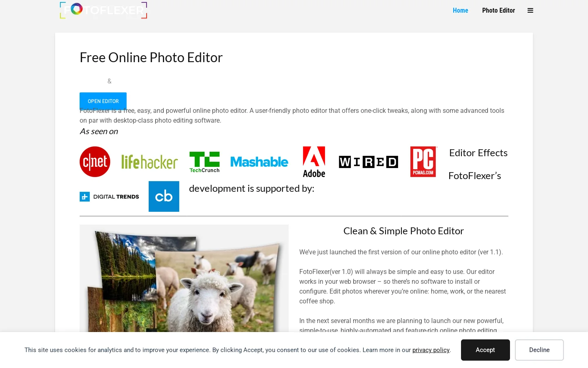588x368 pixels.
Task: Open the hamburger menu icon
Action: tap(530, 11)
